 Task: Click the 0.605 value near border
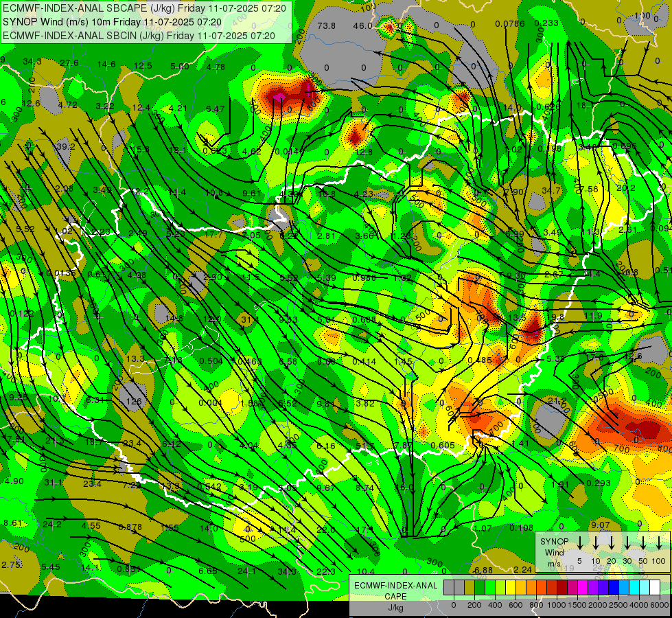pos(443,445)
